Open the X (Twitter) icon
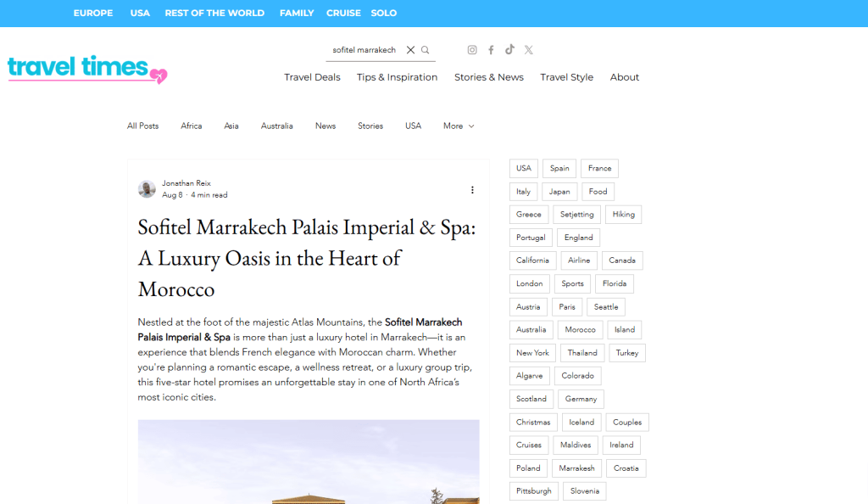This screenshot has width=868, height=504. (x=529, y=50)
